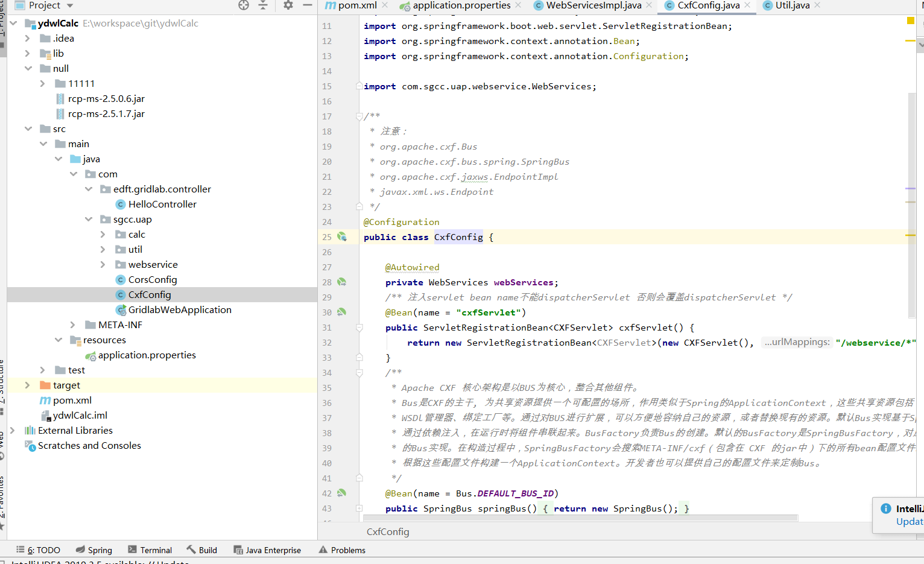Close the WebServicesImpl.java tab
The image size is (924, 564).
(649, 5)
